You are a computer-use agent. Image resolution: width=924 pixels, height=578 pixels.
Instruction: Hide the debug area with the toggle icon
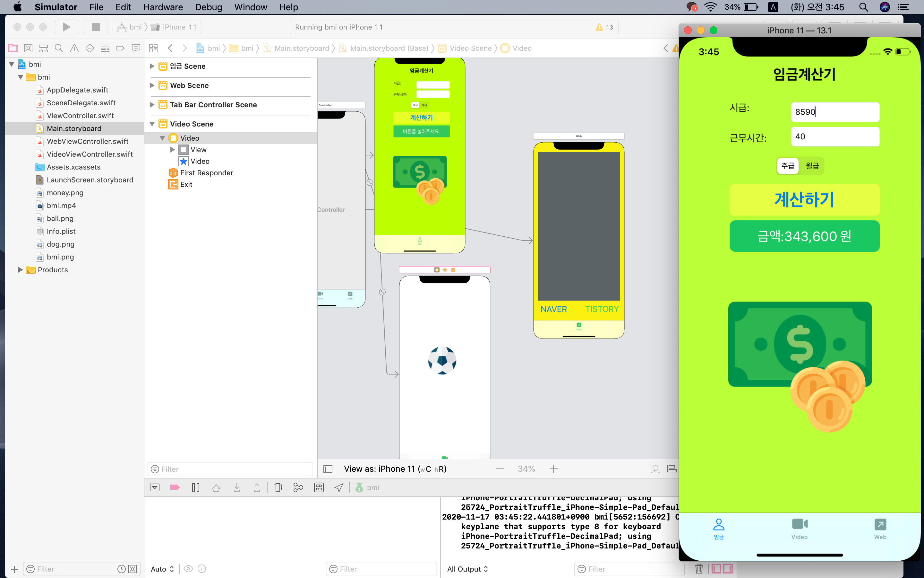pos(155,487)
